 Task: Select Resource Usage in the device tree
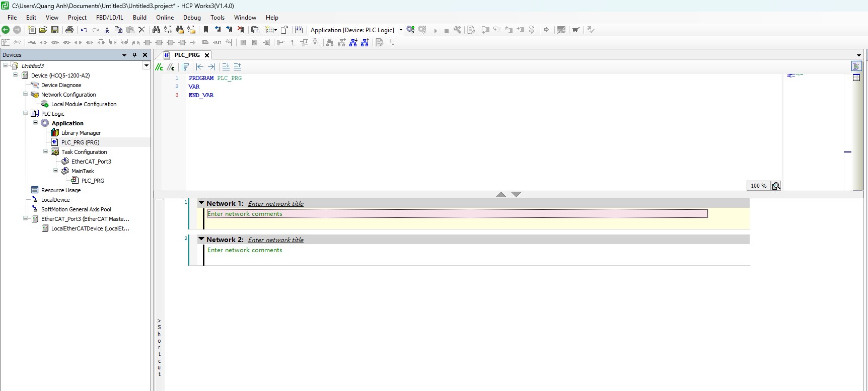(61, 190)
